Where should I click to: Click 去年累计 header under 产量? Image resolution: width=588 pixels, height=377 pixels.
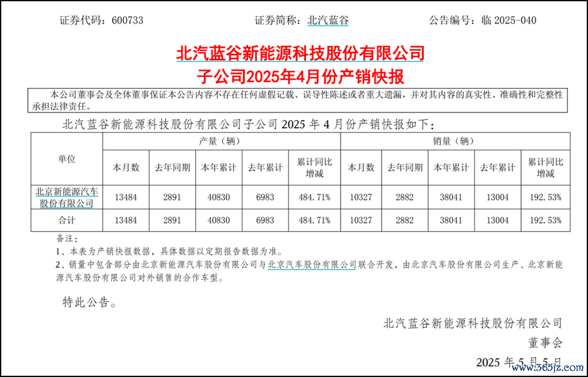(x=265, y=168)
